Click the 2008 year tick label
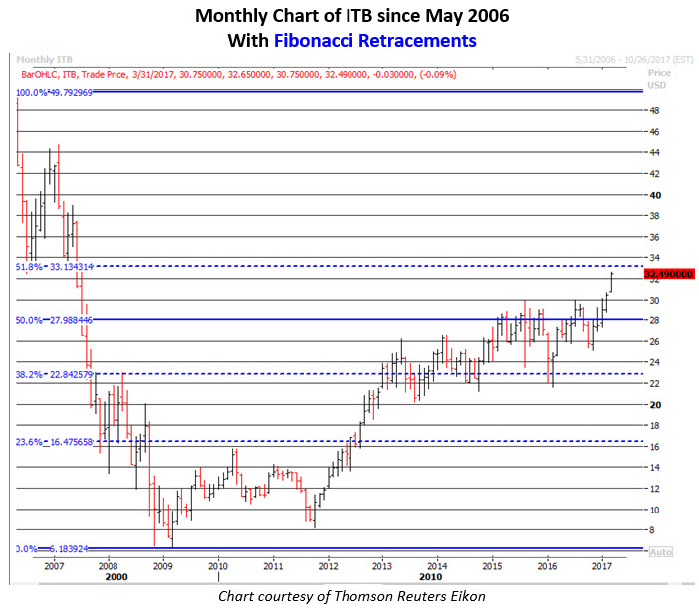 108,566
